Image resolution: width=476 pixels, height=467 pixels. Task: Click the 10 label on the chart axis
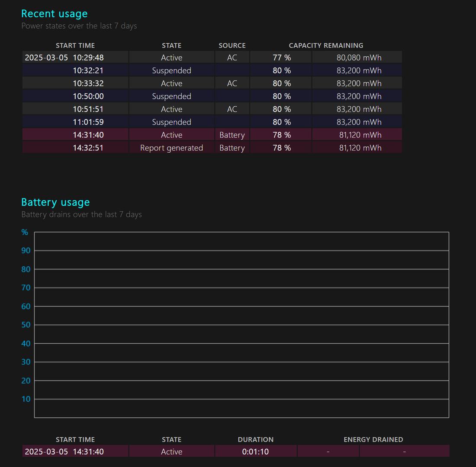(26, 399)
